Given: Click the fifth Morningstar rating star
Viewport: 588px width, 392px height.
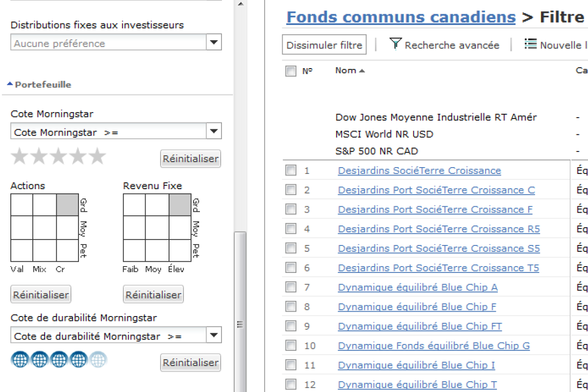Looking at the screenshot, I should click(97, 157).
